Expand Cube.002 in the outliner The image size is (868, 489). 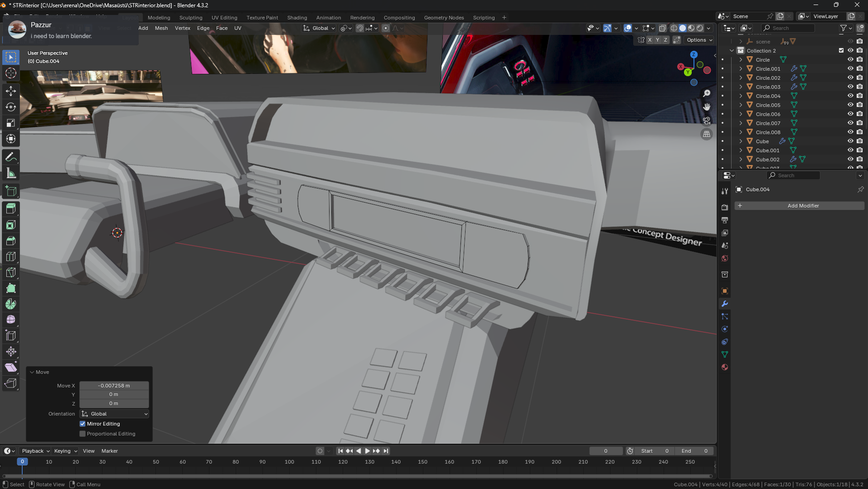741,159
